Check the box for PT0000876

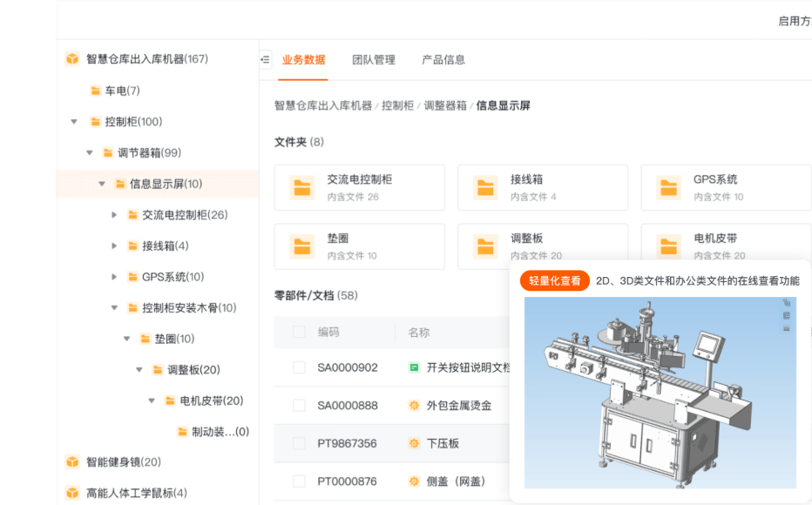pos(299,481)
